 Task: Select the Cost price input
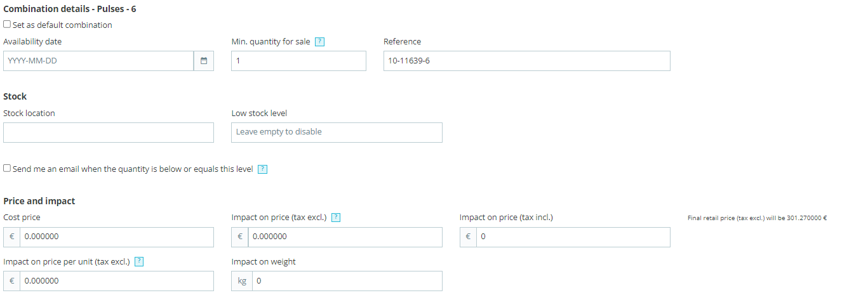(117, 237)
